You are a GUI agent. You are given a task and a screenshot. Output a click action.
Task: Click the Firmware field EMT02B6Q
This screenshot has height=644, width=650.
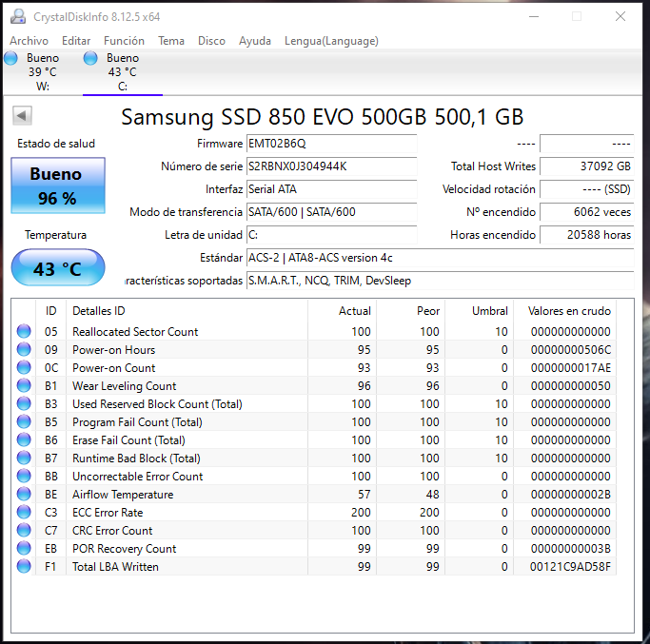click(331, 144)
